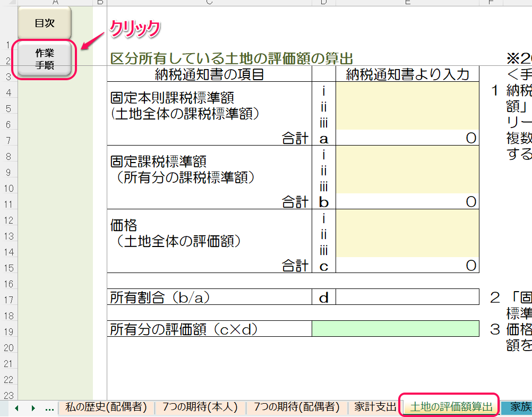Click the 所有割合 (b/a) value cell
The width and height of the screenshot is (532, 417).
pyautogui.click(x=407, y=297)
